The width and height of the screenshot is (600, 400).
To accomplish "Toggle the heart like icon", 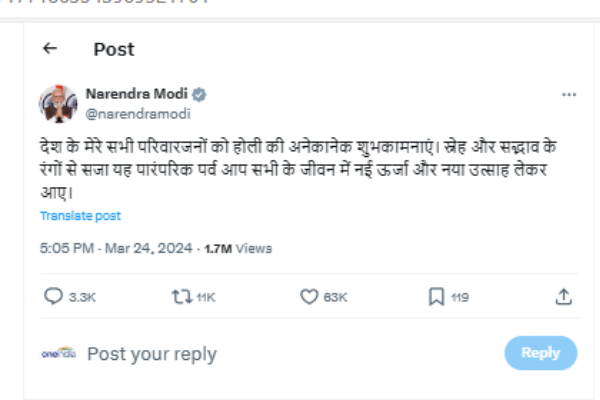I will coord(309,296).
